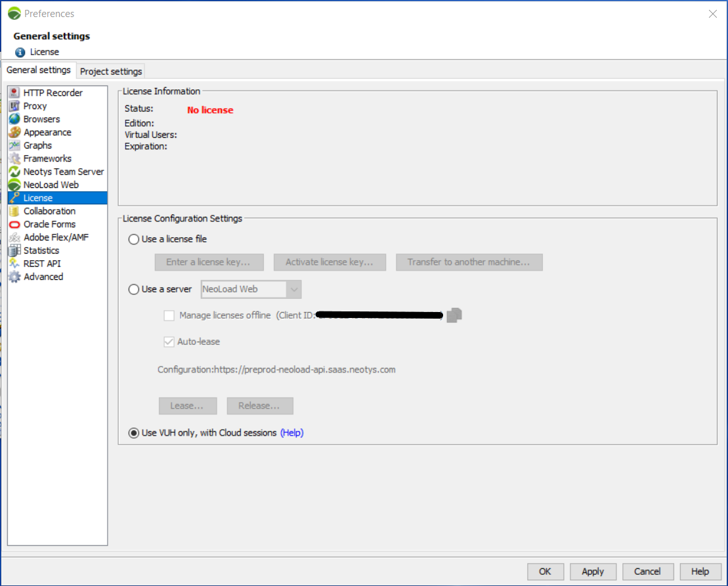Image resolution: width=728 pixels, height=586 pixels.
Task: Click the 'Expiration:' label
Action: click(146, 146)
